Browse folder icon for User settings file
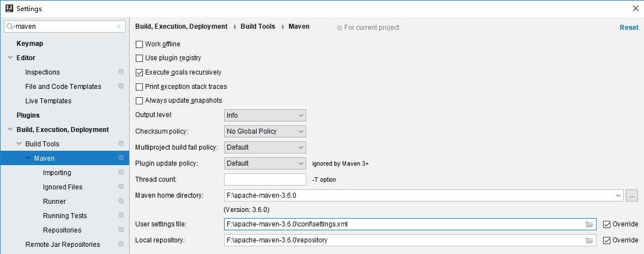This screenshot has width=644, height=254. 589,224
